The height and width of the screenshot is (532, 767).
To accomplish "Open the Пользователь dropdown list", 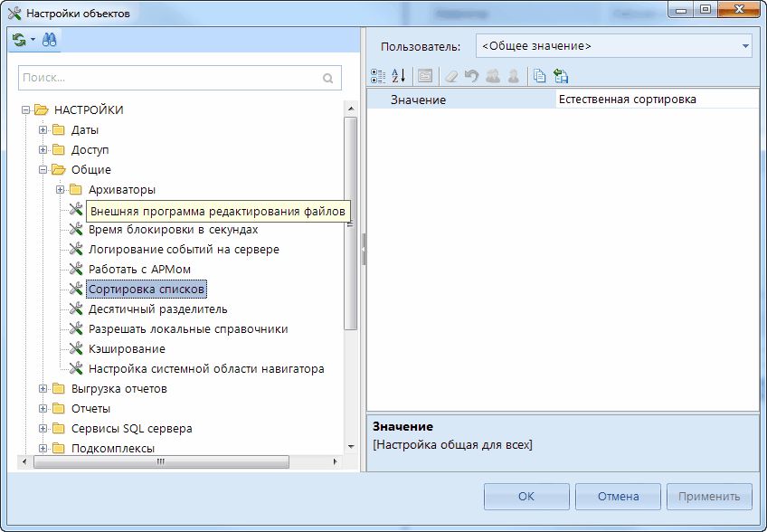I will (x=745, y=45).
